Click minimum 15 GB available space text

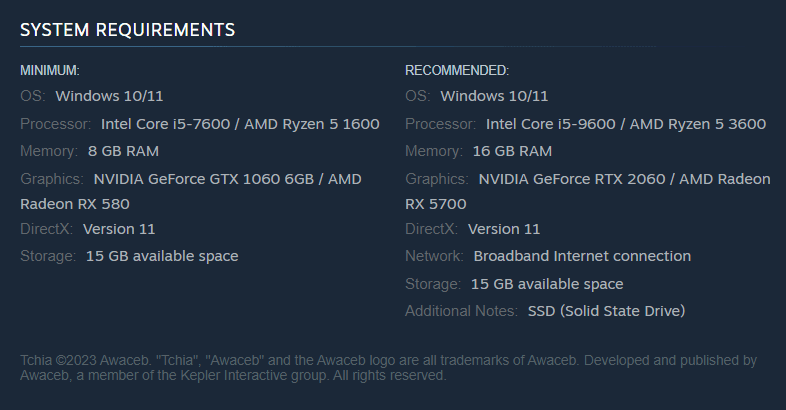tap(162, 257)
